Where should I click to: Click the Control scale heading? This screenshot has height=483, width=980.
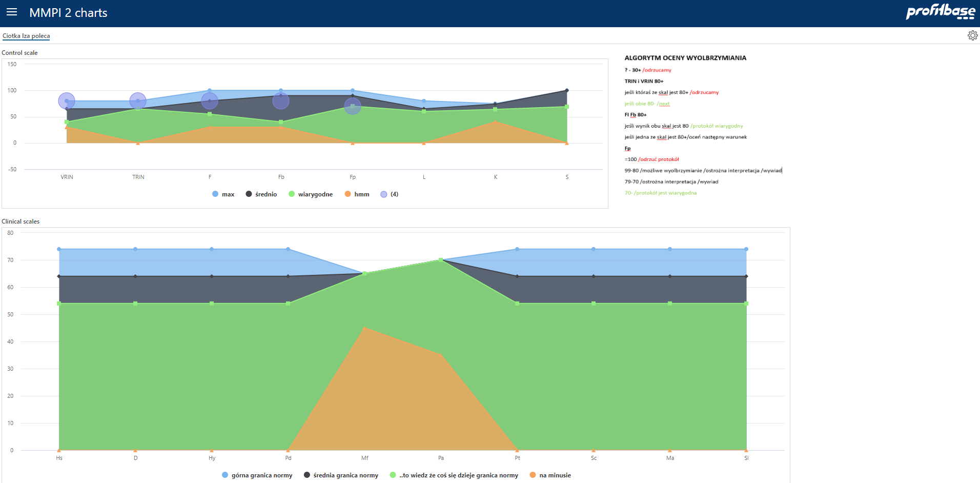coord(19,53)
